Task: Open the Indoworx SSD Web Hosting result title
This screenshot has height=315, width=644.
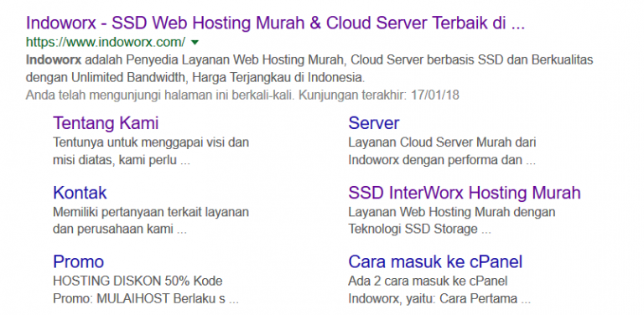Action: (276, 23)
